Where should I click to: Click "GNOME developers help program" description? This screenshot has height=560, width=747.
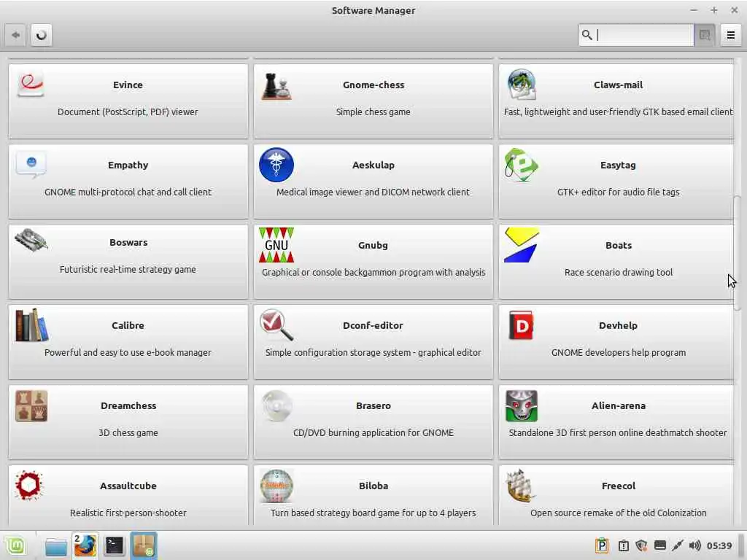point(619,352)
